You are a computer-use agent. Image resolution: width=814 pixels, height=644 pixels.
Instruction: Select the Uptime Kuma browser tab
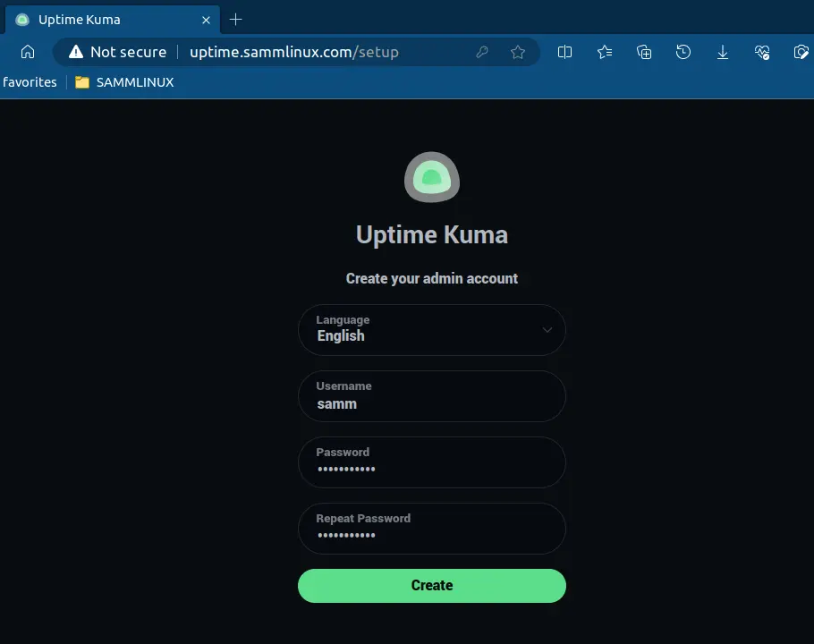pyautogui.click(x=112, y=20)
